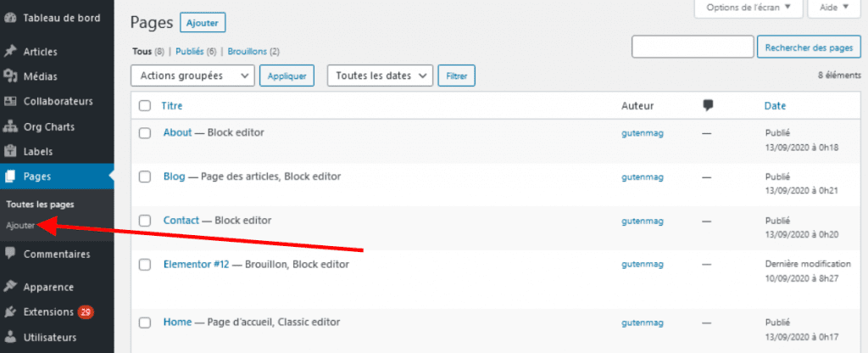Show the Tous pages filter
The image size is (868, 353).
(x=142, y=52)
